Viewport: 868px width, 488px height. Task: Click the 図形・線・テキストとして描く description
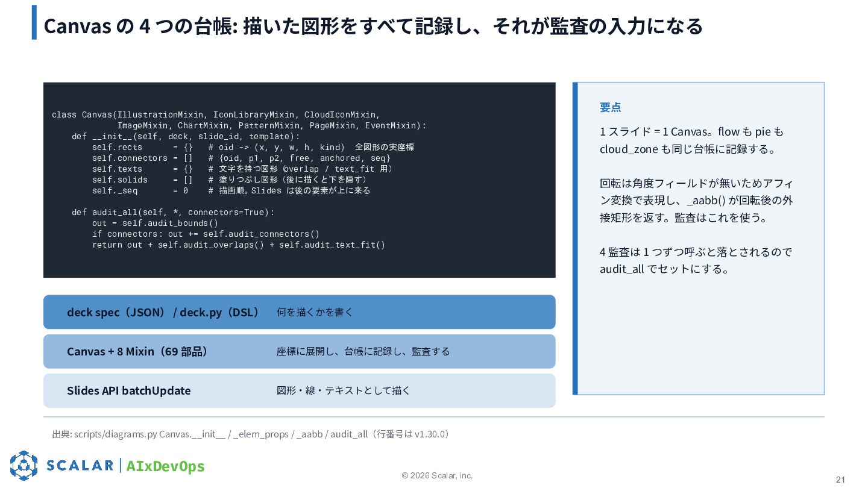click(x=344, y=390)
